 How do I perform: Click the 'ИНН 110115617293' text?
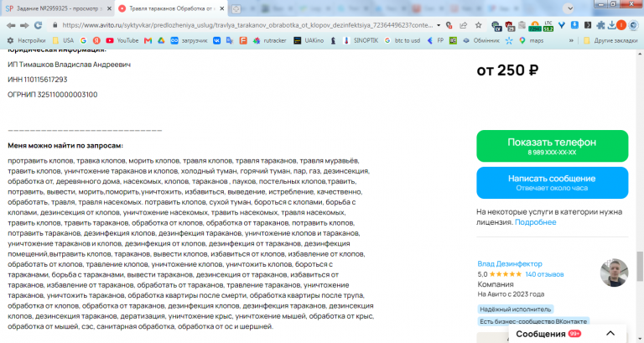[x=38, y=80]
